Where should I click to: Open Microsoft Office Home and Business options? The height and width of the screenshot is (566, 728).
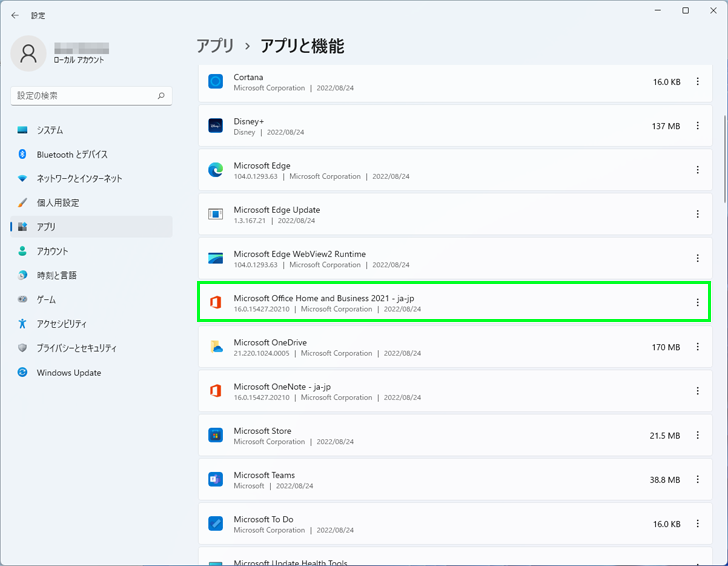click(697, 303)
